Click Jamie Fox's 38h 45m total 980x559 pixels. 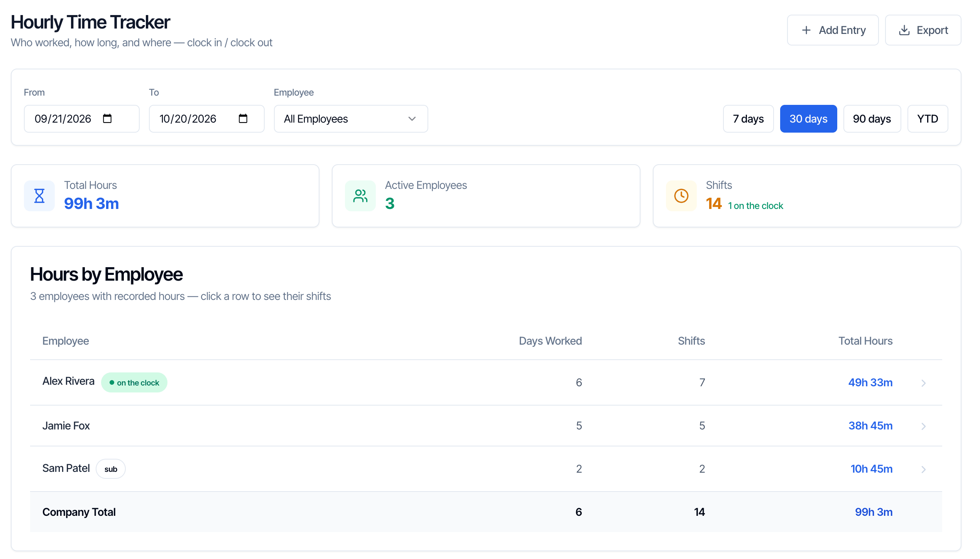[x=870, y=426]
